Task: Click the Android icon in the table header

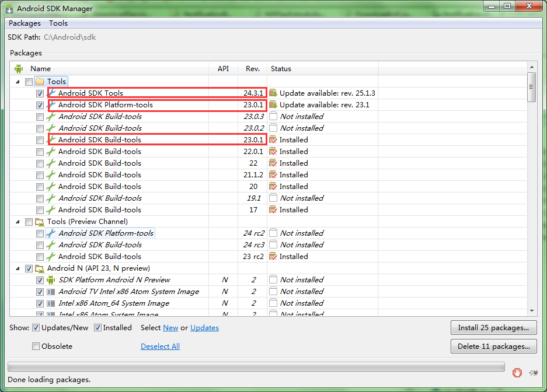Action: 19,69
